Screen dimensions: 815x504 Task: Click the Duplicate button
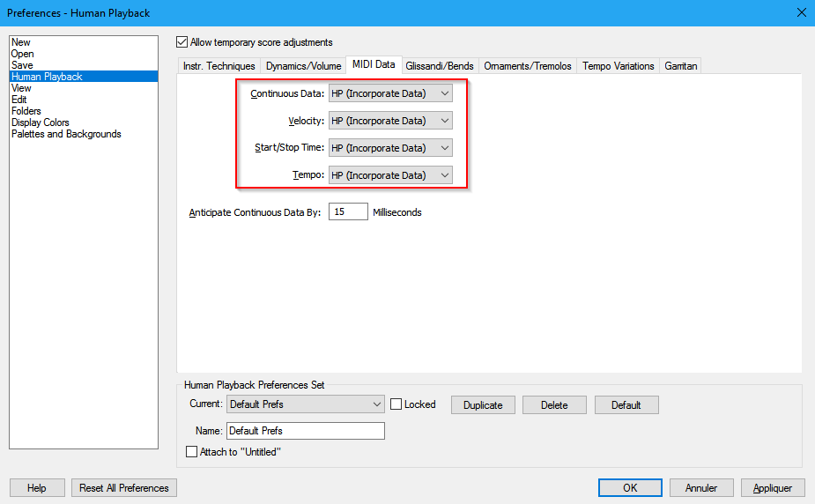[483, 405]
